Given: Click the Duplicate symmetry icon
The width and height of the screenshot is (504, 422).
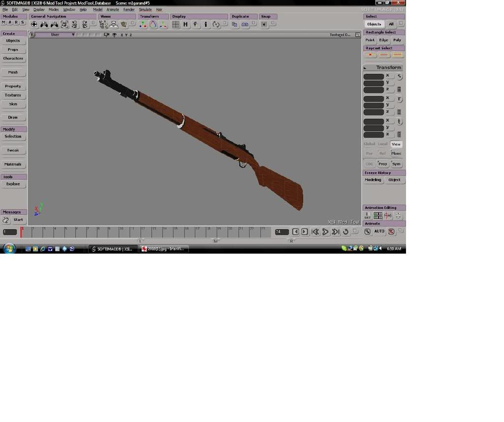Looking at the screenshot, I should tap(245, 25).
